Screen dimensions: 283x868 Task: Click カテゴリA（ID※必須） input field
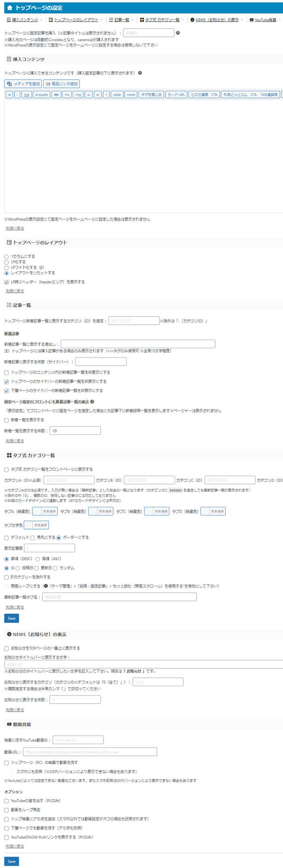[x=69, y=480]
